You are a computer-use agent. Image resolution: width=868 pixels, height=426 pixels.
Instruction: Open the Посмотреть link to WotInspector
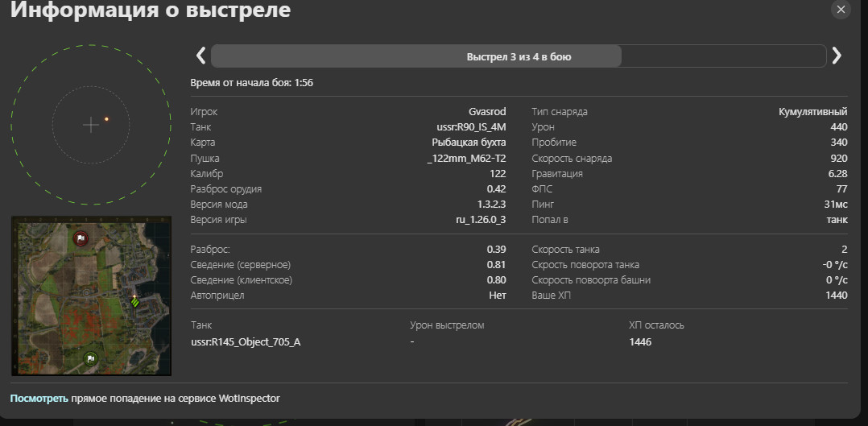click(x=39, y=399)
